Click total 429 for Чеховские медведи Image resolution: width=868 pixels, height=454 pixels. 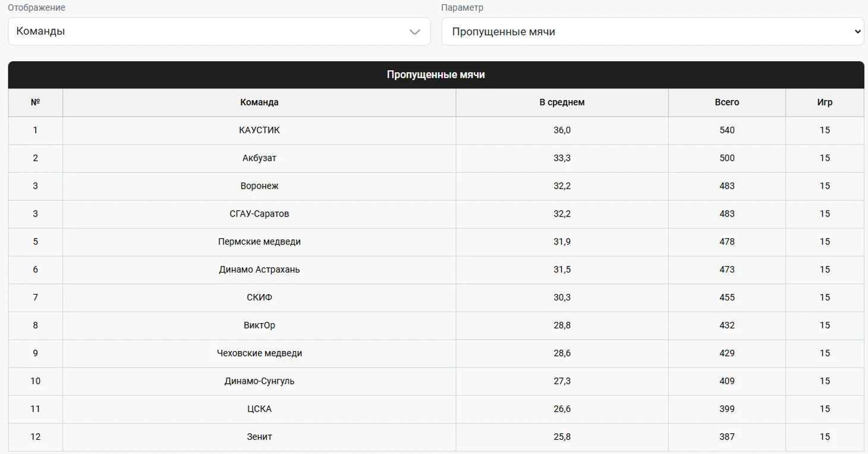(727, 353)
